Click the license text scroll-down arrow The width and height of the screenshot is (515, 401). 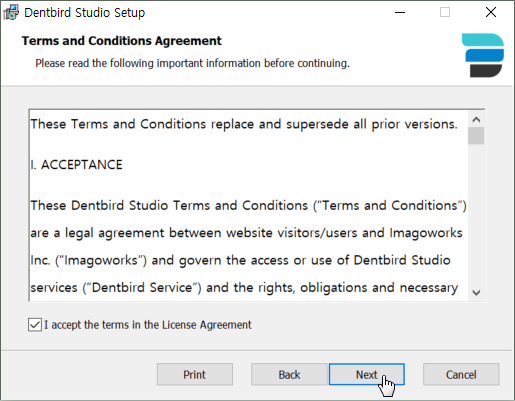(x=476, y=293)
